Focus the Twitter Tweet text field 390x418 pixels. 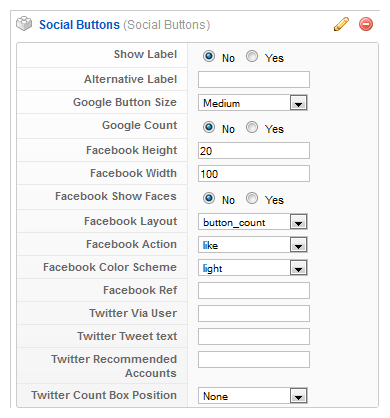[x=254, y=337]
